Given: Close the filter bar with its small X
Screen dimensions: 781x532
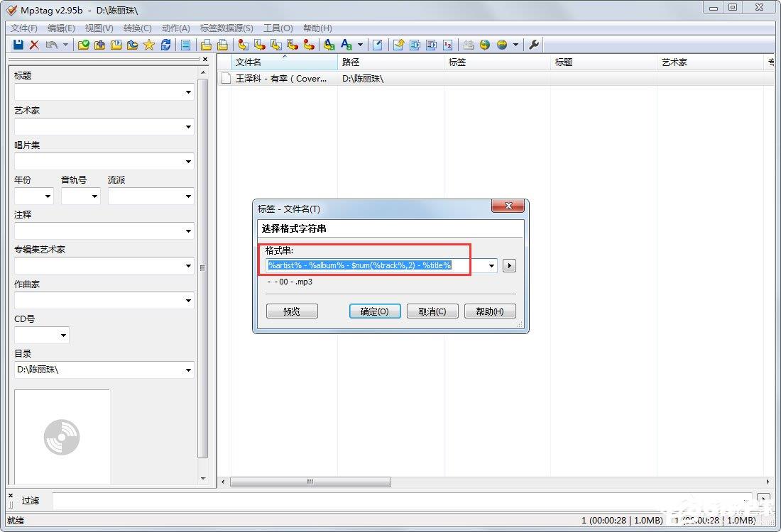Looking at the screenshot, I should [x=11, y=496].
